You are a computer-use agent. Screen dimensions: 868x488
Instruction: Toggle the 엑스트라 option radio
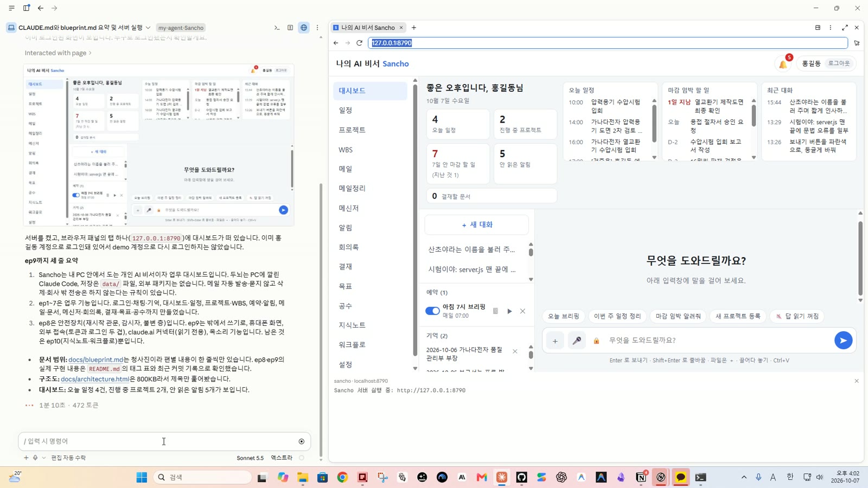pos(302,458)
